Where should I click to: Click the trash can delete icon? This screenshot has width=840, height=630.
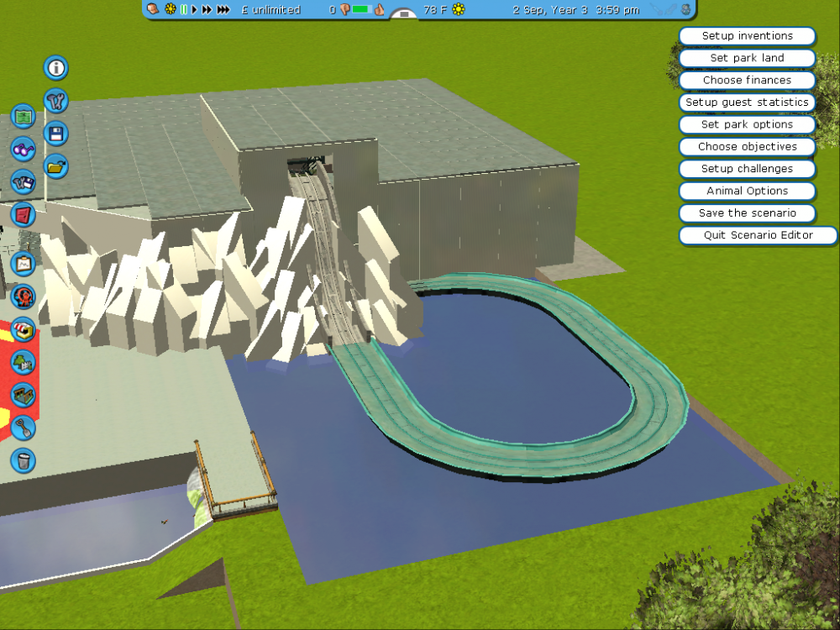23,460
